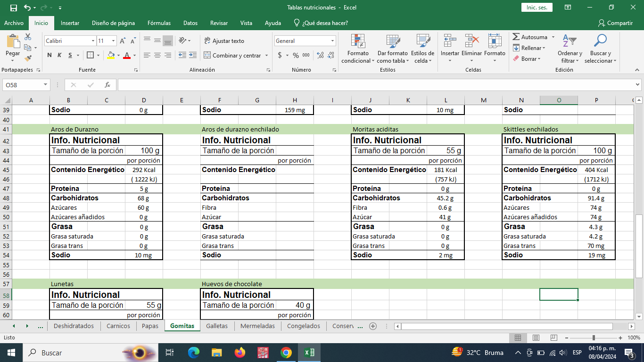The height and width of the screenshot is (362, 644).
Task: Open Google Chrome from taskbar
Action: [286, 353]
